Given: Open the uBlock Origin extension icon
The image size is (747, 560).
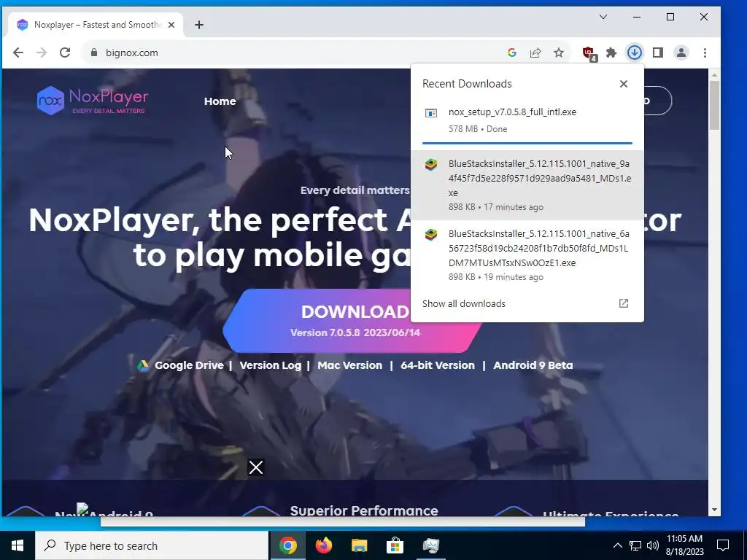Looking at the screenshot, I should click(589, 53).
